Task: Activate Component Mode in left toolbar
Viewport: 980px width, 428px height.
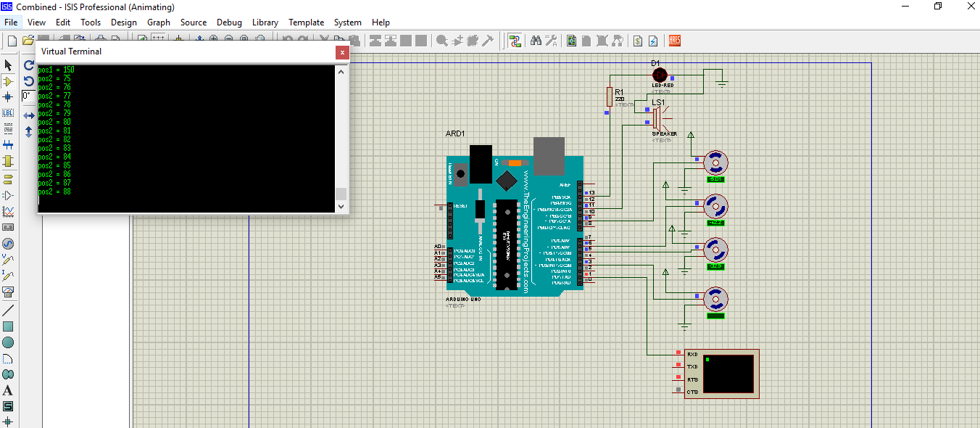Action: tap(8, 81)
